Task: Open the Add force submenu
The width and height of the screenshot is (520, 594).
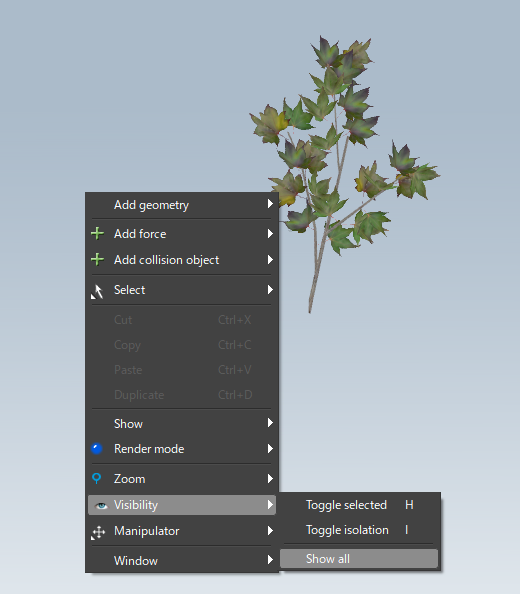Action: pos(182,234)
